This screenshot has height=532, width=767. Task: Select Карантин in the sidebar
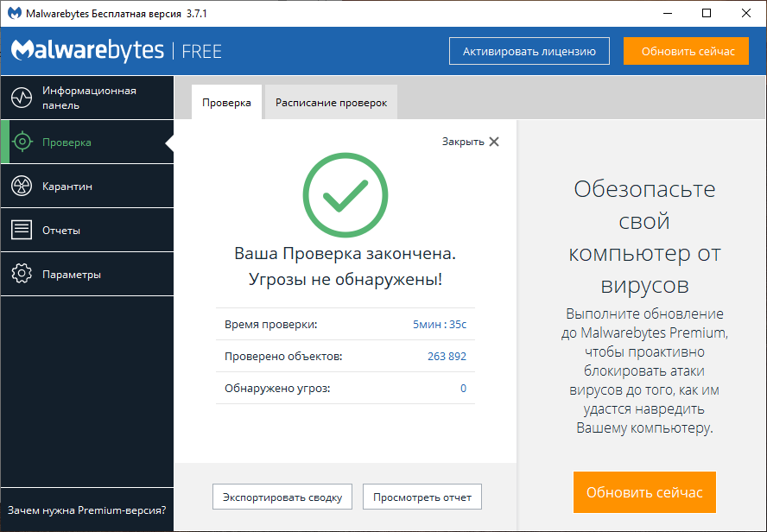coord(87,186)
